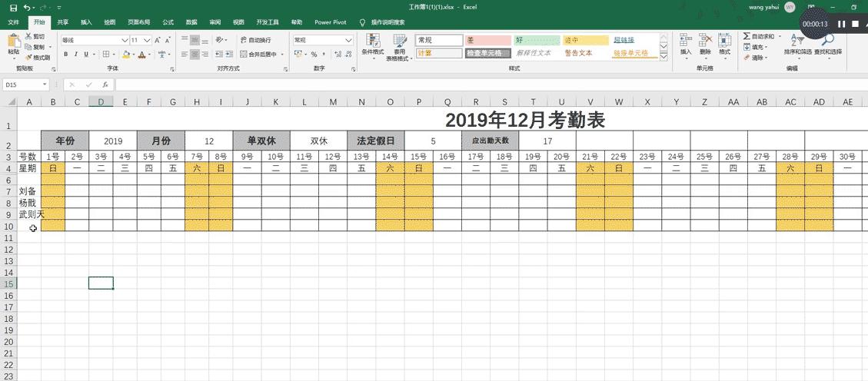Click the 格式刷 (Format Painter) button

38,57
